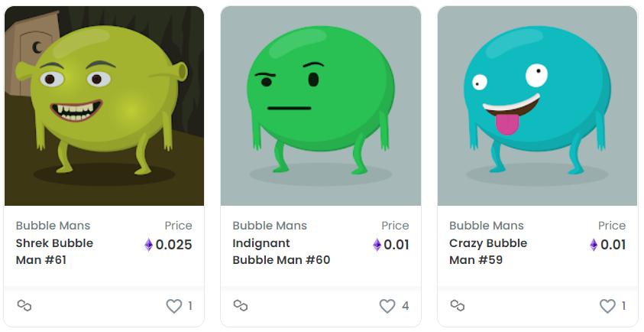This screenshot has height=332, width=644.
Task: Favorite Crazy Bubble Man #59 heart icon
Action: 607,306
